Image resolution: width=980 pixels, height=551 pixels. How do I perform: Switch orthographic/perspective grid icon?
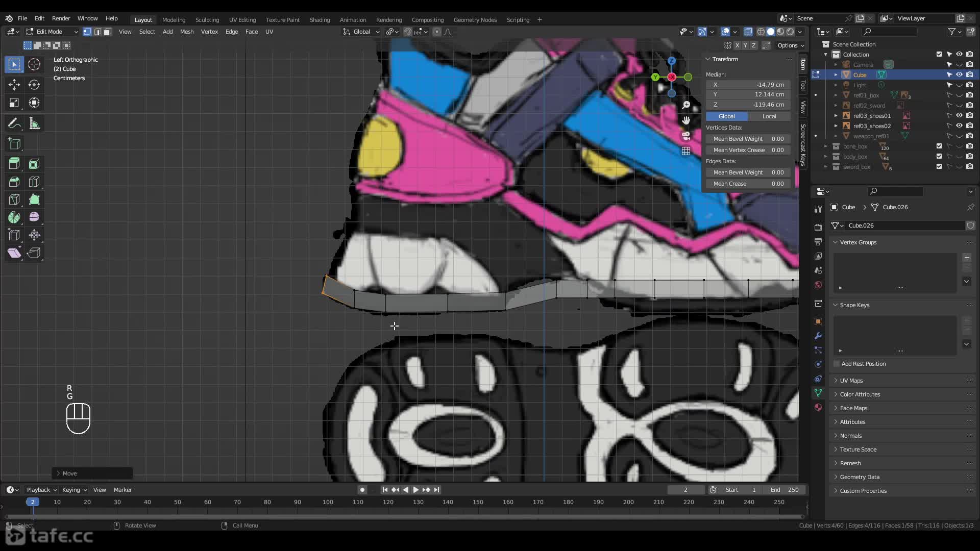686,151
